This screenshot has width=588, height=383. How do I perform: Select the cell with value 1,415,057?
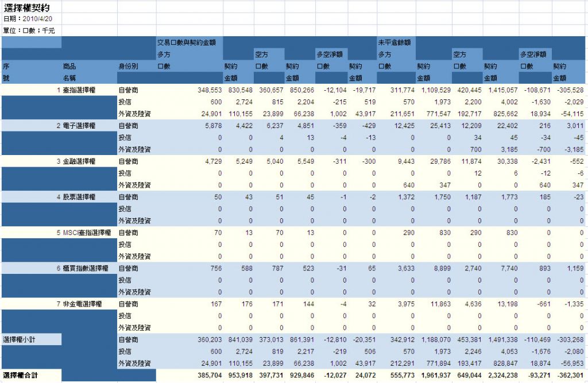click(x=503, y=90)
